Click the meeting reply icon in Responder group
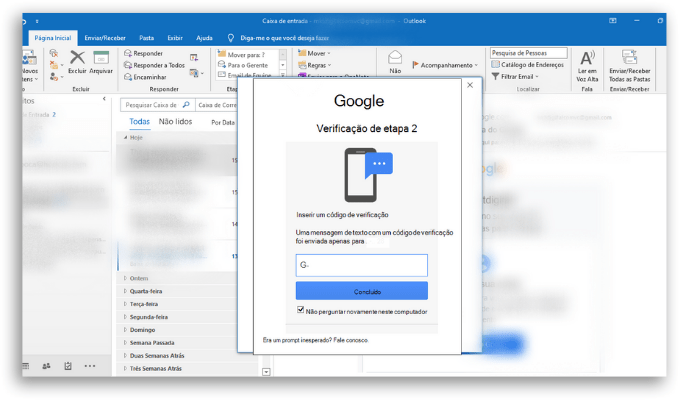Viewport: 700px width, 400px height. point(194,57)
